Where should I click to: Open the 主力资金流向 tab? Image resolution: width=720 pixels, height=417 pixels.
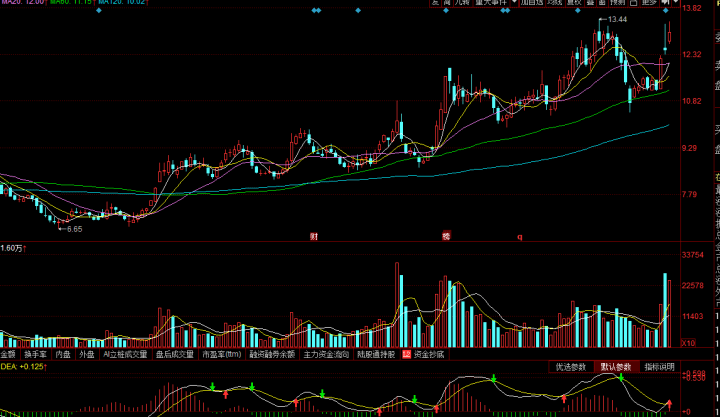(x=327, y=354)
